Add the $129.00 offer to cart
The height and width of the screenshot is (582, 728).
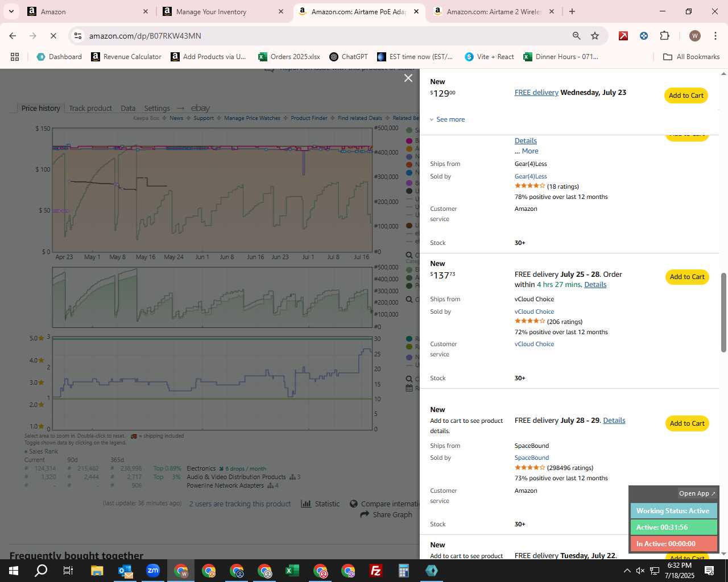[686, 95]
